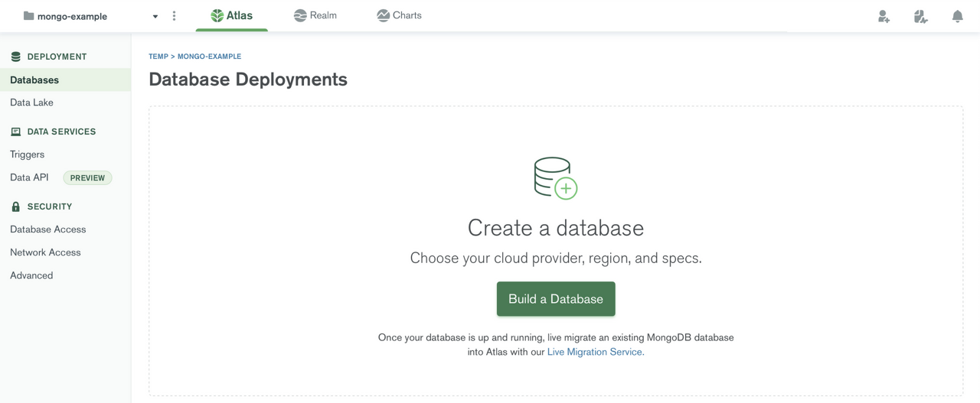980x403 pixels.
Task: Click the folder icon beside mongo-example
Action: pos(28,15)
